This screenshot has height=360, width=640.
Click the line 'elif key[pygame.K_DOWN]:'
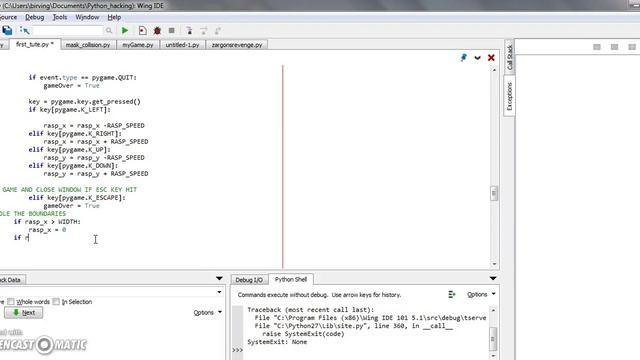tap(73, 165)
